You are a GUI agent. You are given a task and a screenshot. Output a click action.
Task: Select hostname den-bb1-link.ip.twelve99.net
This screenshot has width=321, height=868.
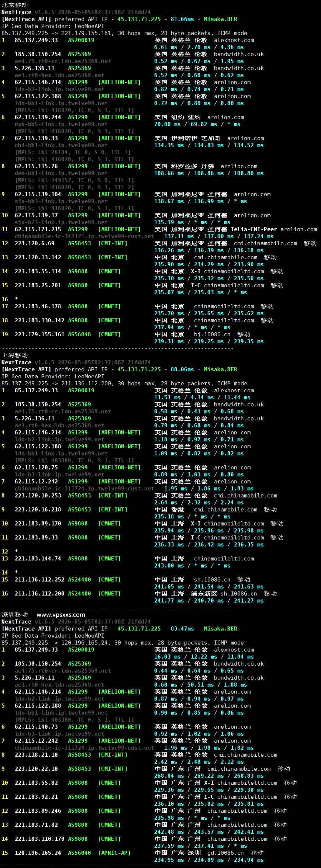[x=61, y=173]
